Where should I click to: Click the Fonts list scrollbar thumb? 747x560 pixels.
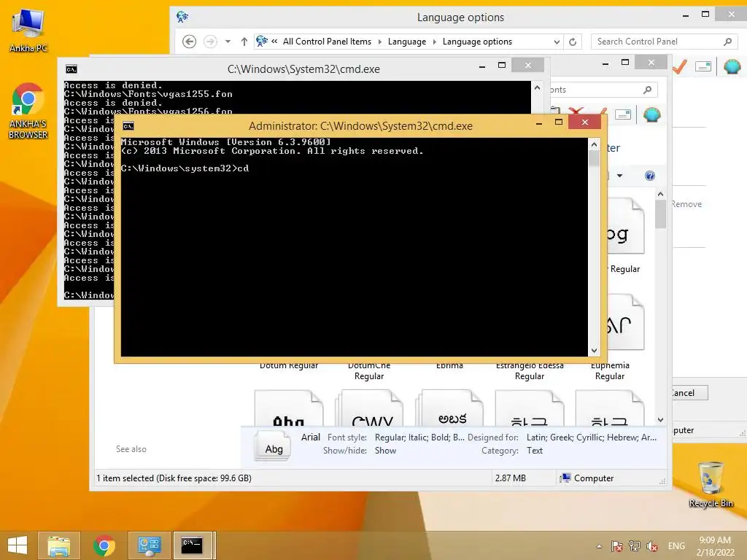(x=660, y=214)
